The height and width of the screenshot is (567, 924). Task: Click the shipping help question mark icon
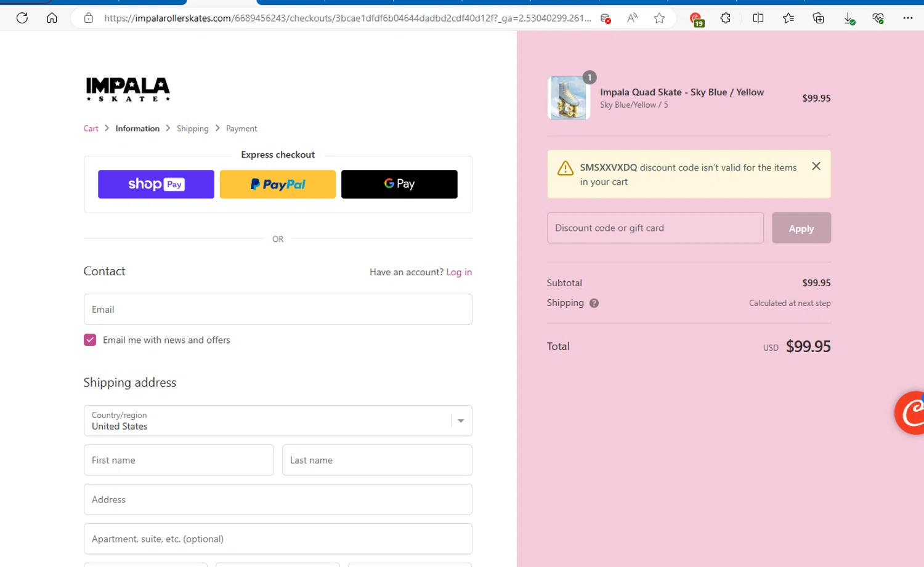[x=594, y=303]
